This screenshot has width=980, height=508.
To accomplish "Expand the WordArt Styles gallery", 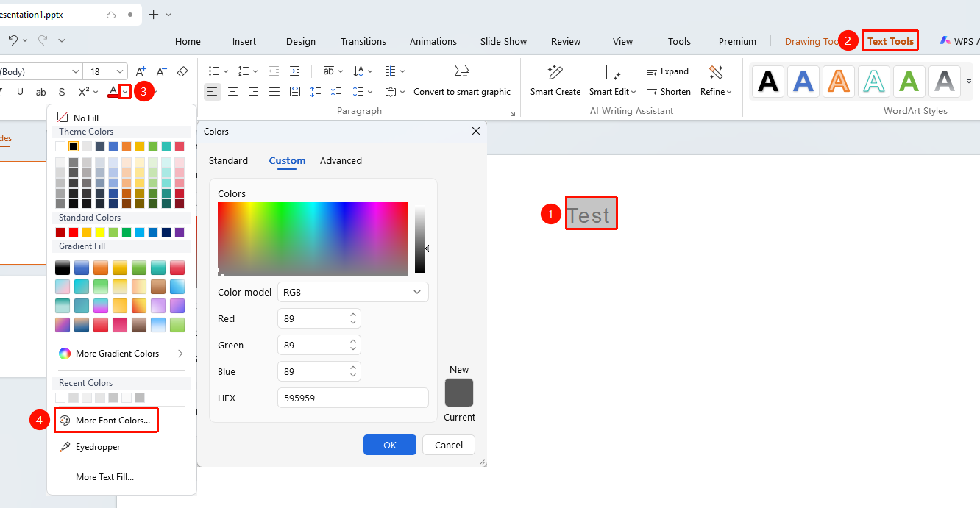I will tap(969, 81).
